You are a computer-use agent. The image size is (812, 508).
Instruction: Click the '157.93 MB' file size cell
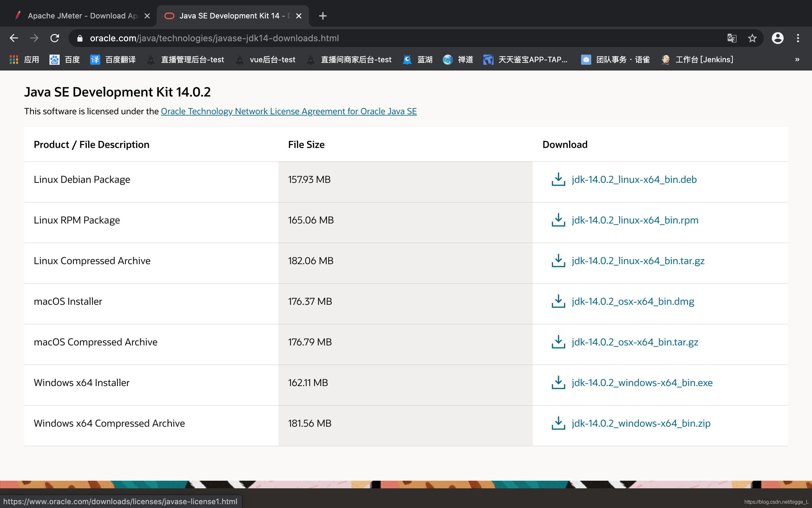tap(406, 182)
